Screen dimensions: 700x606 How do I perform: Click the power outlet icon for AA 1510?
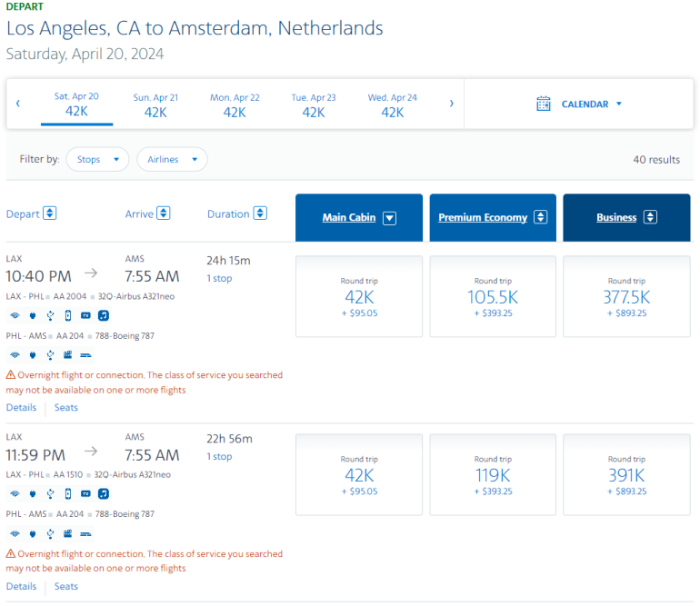point(33,494)
